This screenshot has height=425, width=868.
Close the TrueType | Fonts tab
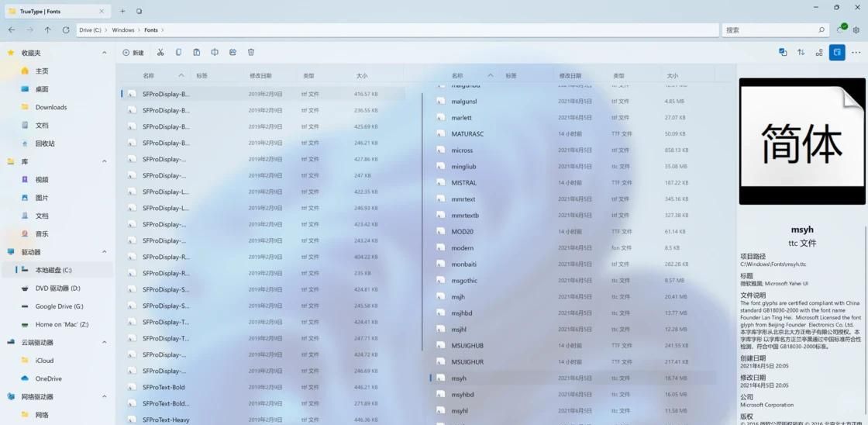102,11
